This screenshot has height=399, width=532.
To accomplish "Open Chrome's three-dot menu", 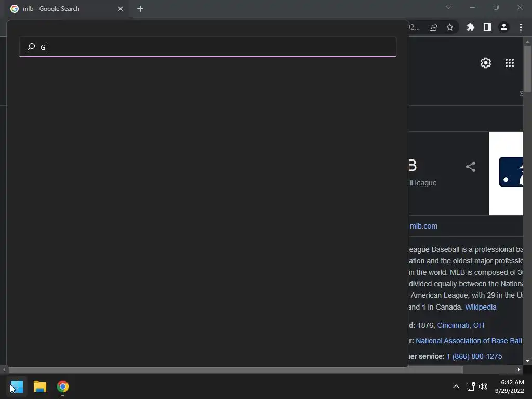I will (521, 27).
